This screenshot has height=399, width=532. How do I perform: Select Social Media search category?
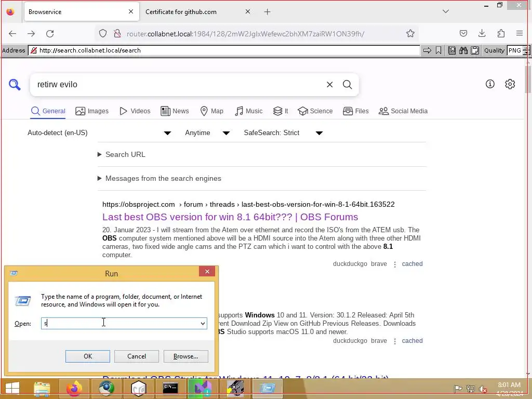(x=403, y=111)
